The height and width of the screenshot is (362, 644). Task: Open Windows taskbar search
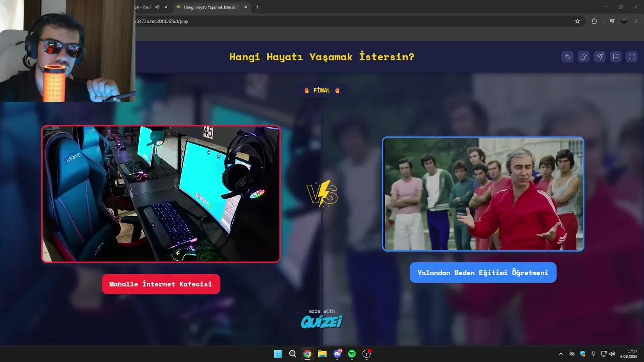click(293, 354)
